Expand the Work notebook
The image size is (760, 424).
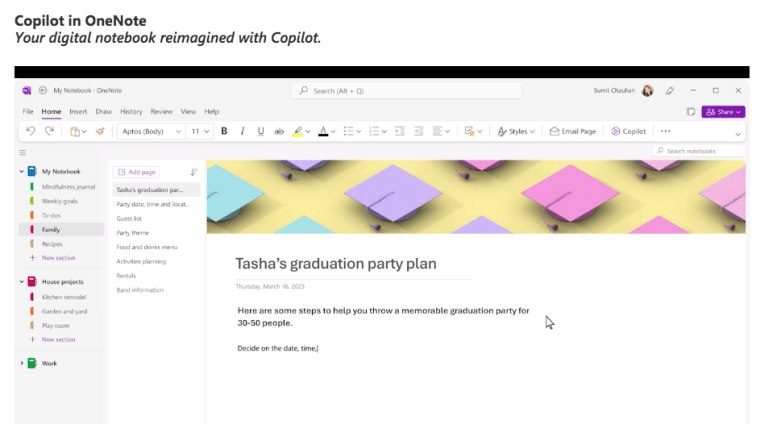22,363
